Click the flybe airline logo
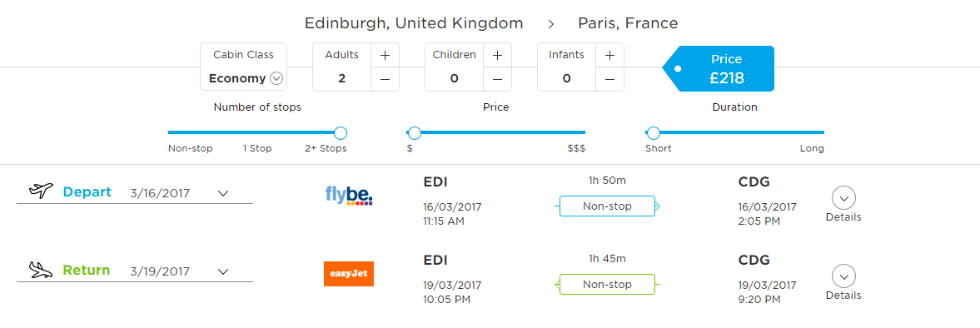This screenshot has height=328, width=980. [x=349, y=196]
